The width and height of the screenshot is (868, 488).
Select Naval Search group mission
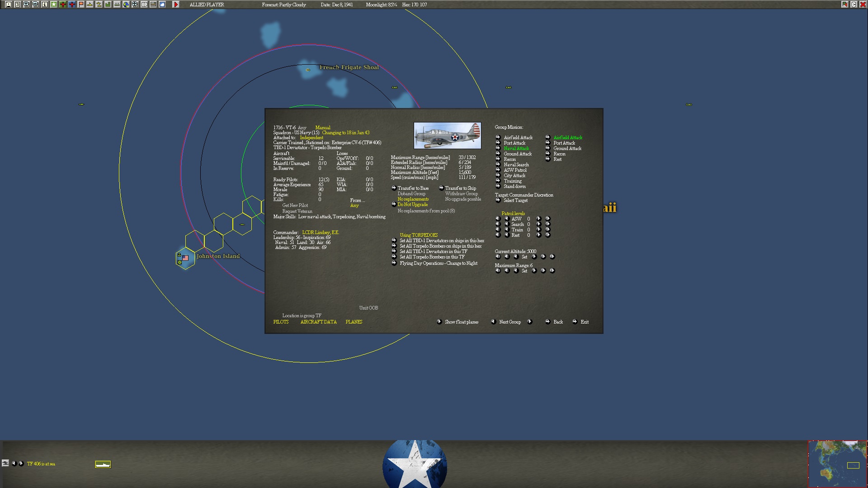(516, 165)
